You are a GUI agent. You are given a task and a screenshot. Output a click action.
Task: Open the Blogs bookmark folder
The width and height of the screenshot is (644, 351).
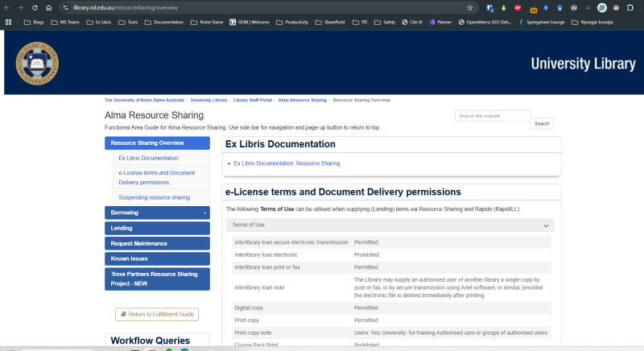tap(34, 23)
